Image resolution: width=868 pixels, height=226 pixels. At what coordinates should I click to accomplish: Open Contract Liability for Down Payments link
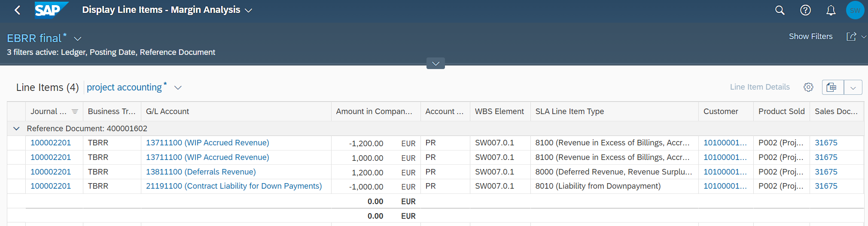point(234,186)
